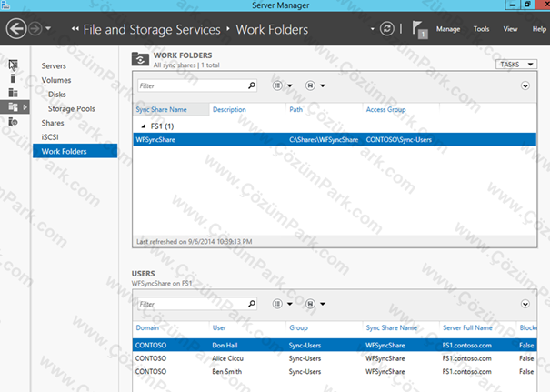
Task: Select Shares in navigation pane
Action: [53, 123]
